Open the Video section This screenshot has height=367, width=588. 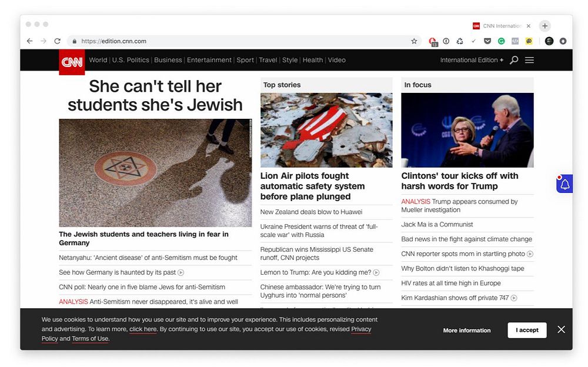(336, 60)
